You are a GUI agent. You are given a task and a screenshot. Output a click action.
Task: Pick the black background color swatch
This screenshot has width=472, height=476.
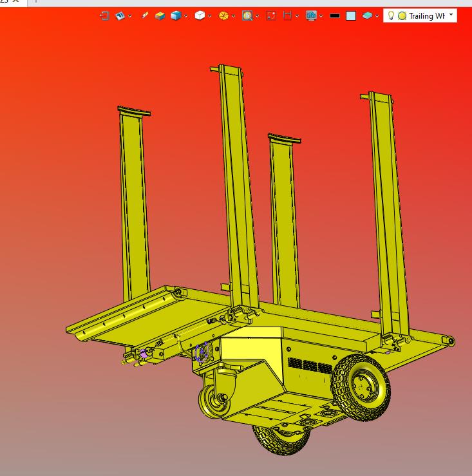click(335, 16)
